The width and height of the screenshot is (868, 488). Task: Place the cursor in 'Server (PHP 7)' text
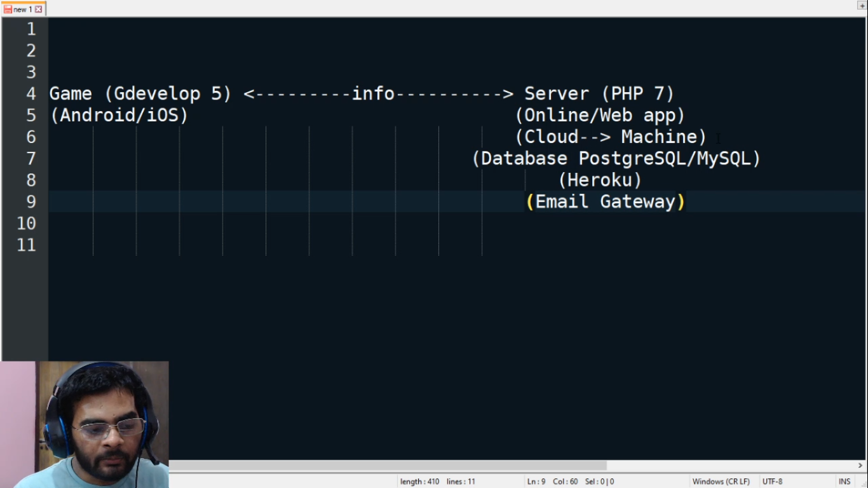pyautogui.click(x=599, y=93)
